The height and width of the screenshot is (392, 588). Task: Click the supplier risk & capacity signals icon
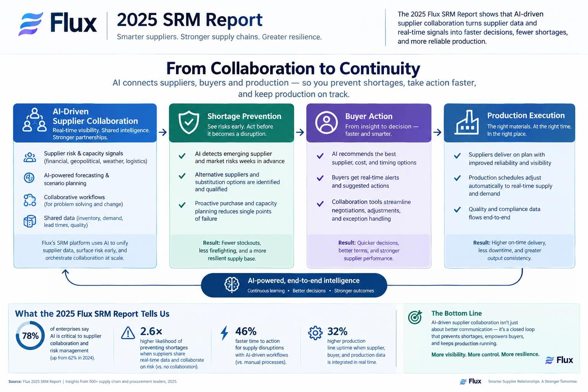(30, 157)
